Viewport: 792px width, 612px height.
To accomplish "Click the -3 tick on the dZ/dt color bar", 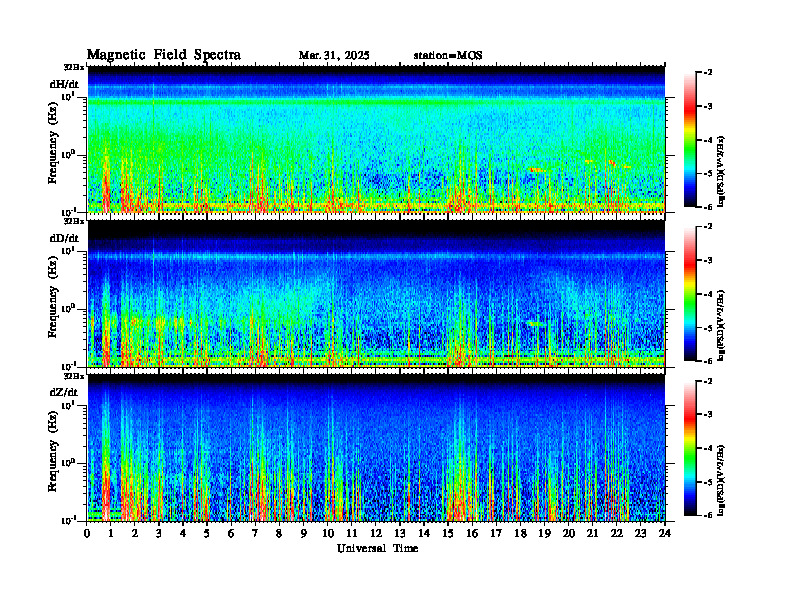I will pyautogui.click(x=708, y=415).
